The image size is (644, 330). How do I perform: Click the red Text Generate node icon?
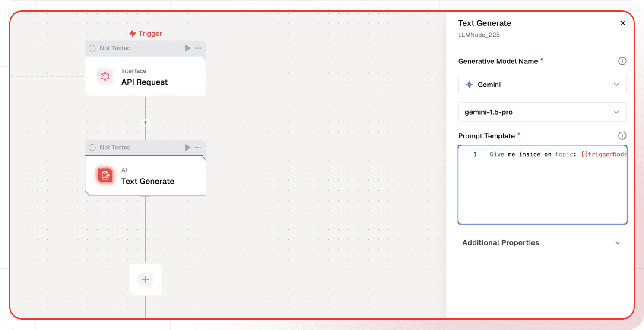click(105, 176)
